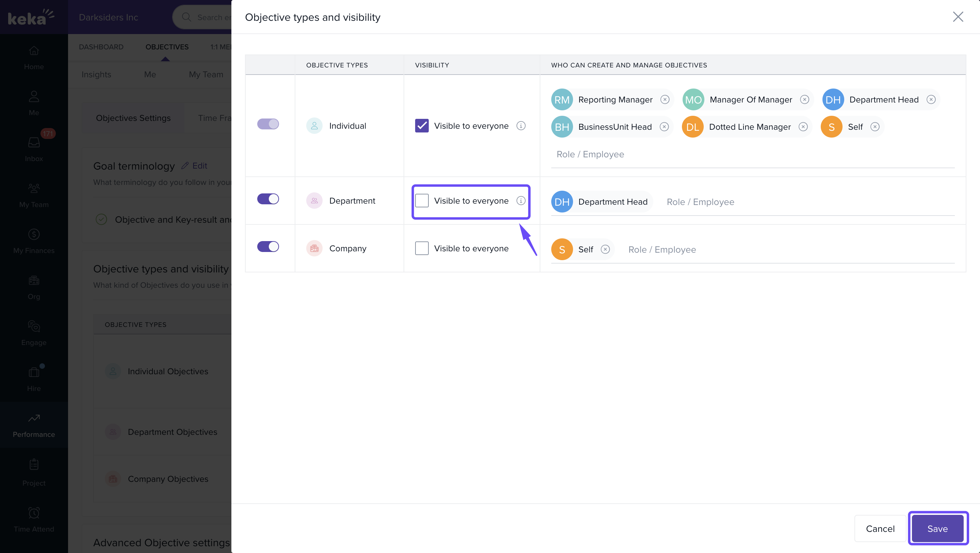Uncheck Visible to everyone for Individual

[x=422, y=126]
